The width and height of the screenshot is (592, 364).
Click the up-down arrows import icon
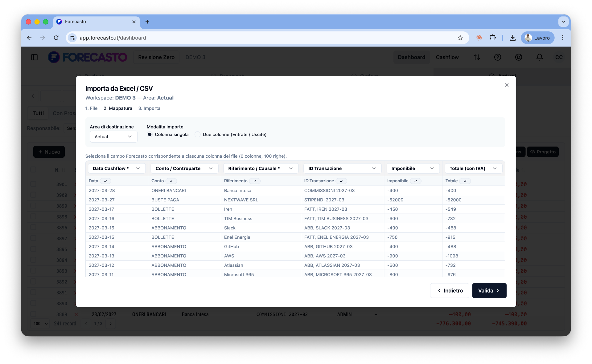click(477, 57)
